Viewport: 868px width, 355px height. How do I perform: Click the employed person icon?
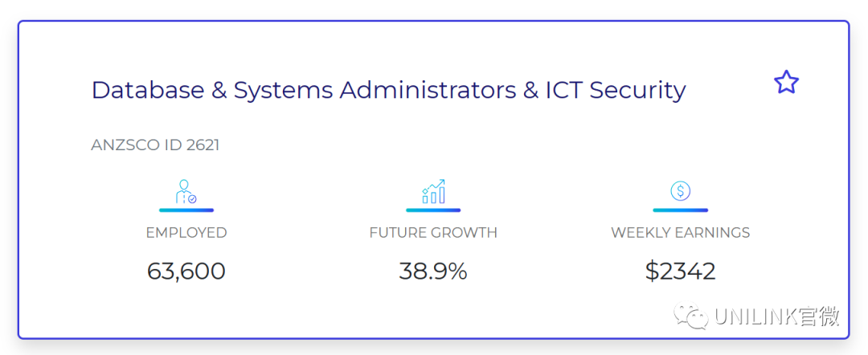(x=186, y=191)
